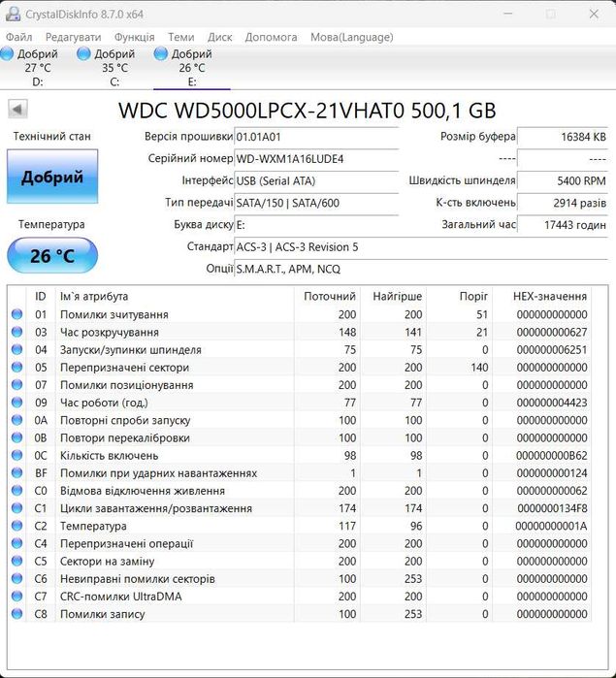Click blue status dot for attribute 05
The width and height of the screenshot is (616, 678).
click(16, 367)
